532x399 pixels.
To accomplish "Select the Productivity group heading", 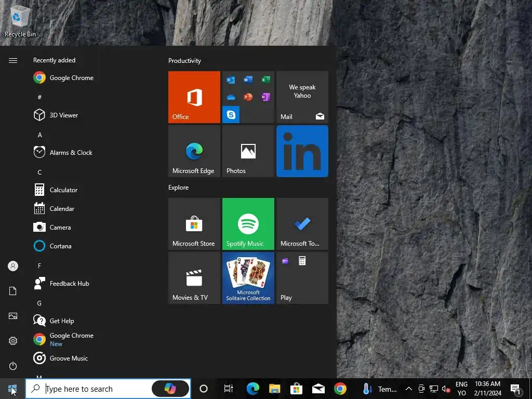I will (184, 61).
